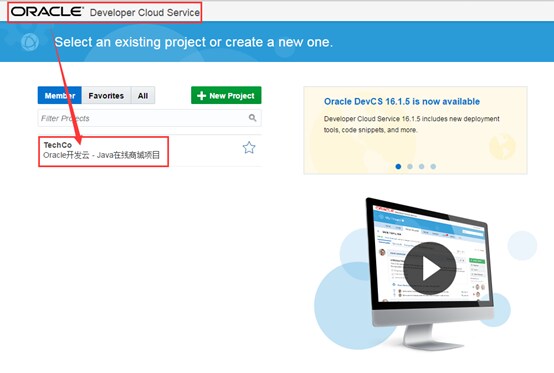Select the fourth carousel dot
The width and height of the screenshot is (554, 373).
(x=433, y=166)
